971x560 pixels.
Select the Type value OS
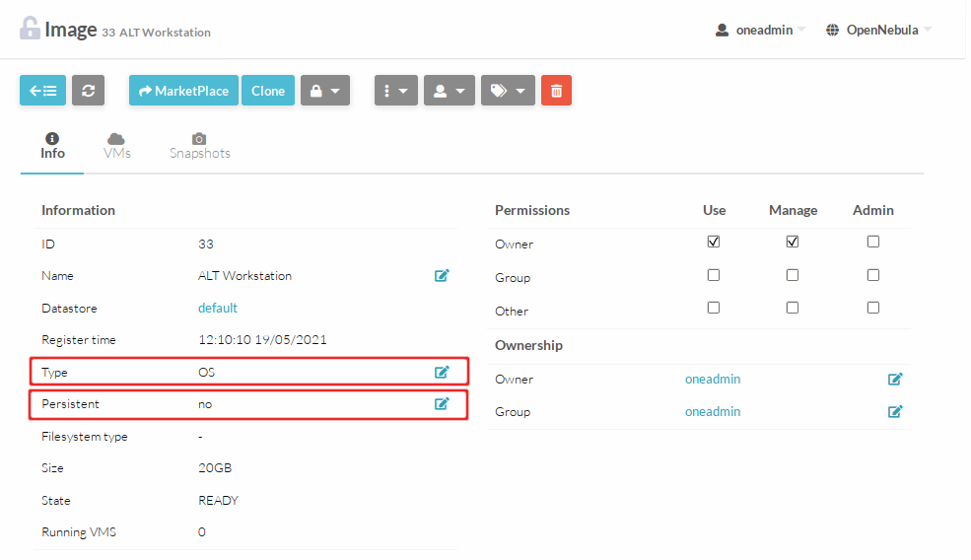(206, 372)
